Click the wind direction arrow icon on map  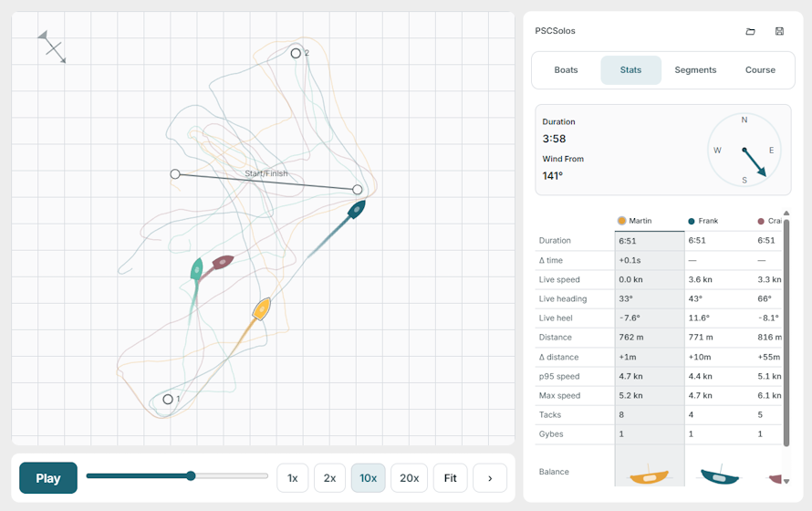click(x=52, y=47)
